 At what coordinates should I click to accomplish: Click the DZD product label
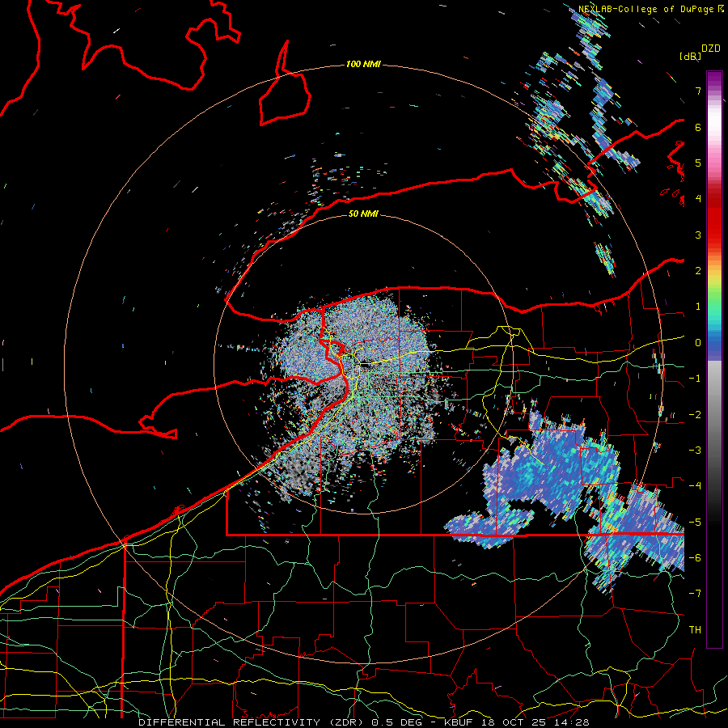[711, 49]
